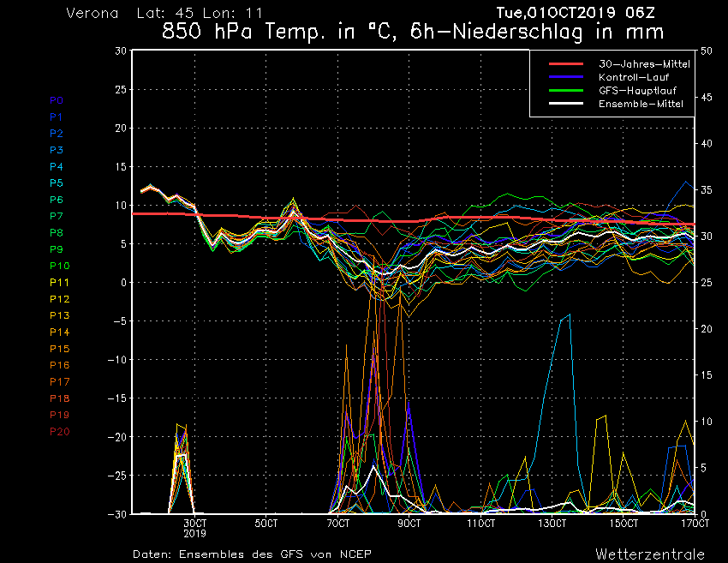Select the 'Kontroll-Lauf' legend label

point(634,77)
